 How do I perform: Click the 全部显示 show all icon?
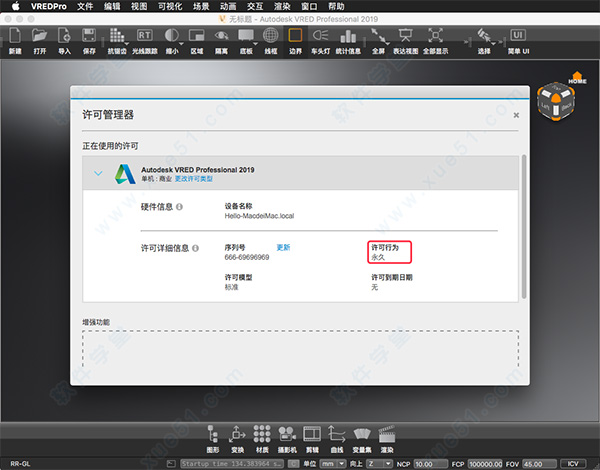click(x=435, y=36)
